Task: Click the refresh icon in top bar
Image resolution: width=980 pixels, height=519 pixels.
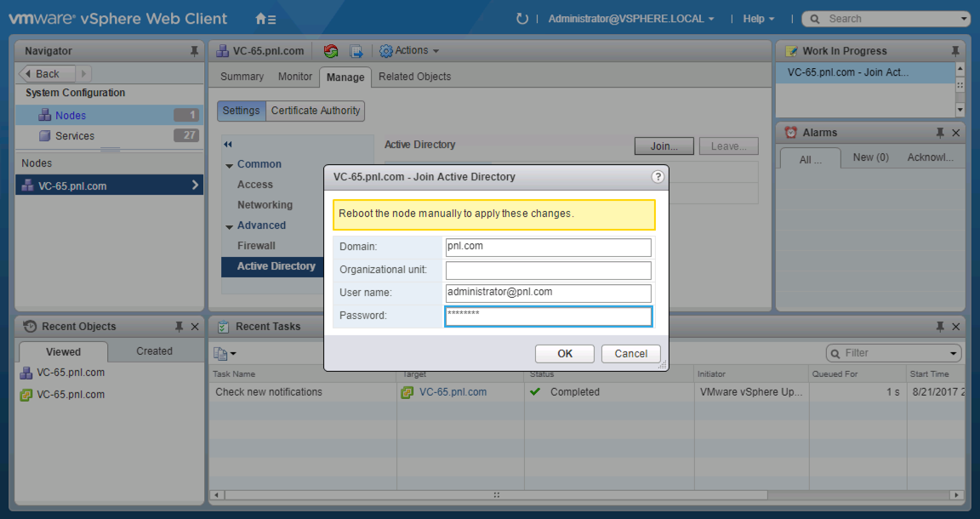Action: [521, 19]
